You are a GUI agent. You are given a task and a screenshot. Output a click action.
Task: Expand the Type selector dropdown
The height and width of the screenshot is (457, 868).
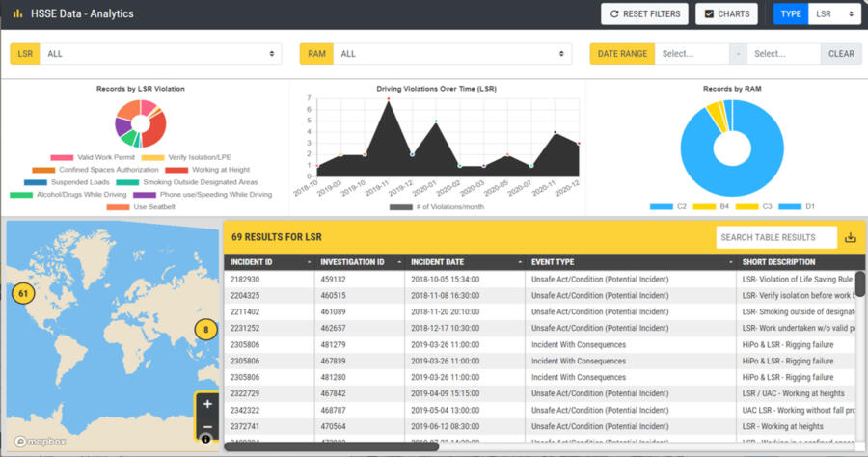[x=834, y=14]
